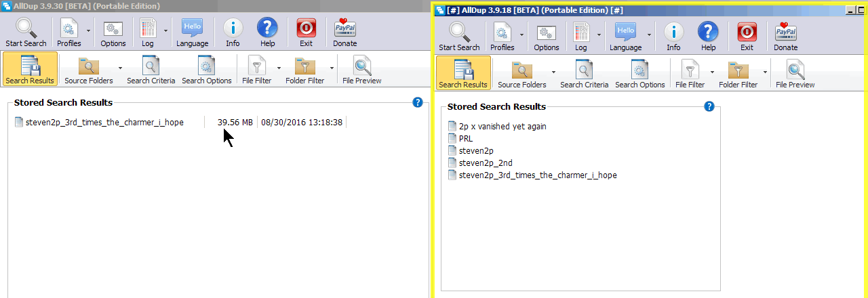Screen dimensions: 868x298
Task: Expand Folder Filter dropdown arrow in 3.9.18 window
Action: tap(765, 72)
